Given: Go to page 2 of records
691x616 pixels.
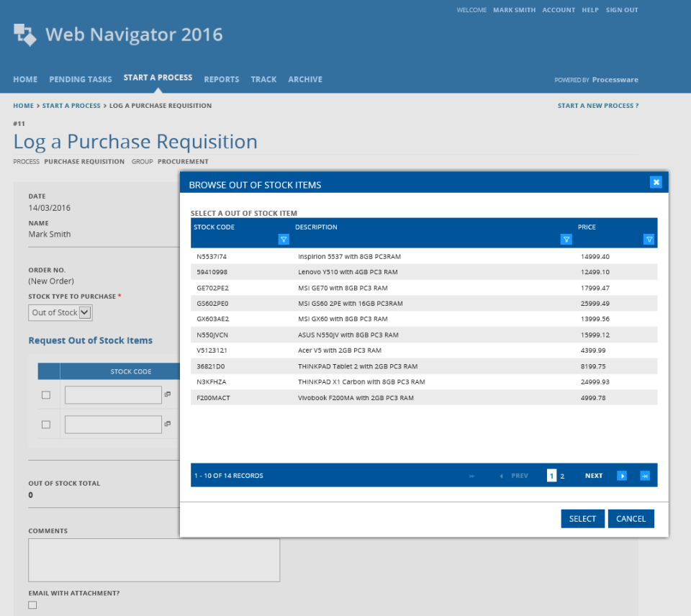Looking at the screenshot, I should coord(562,476).
